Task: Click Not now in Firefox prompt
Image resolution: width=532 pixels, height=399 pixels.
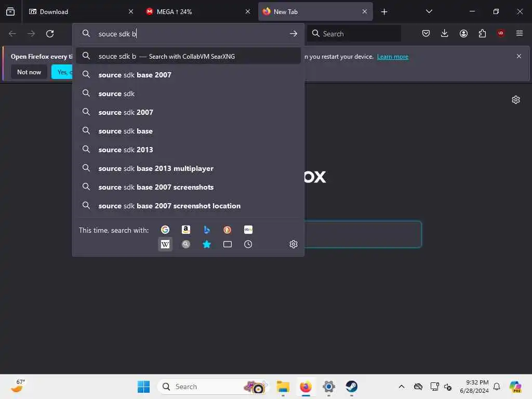Action: click(29, 72)
